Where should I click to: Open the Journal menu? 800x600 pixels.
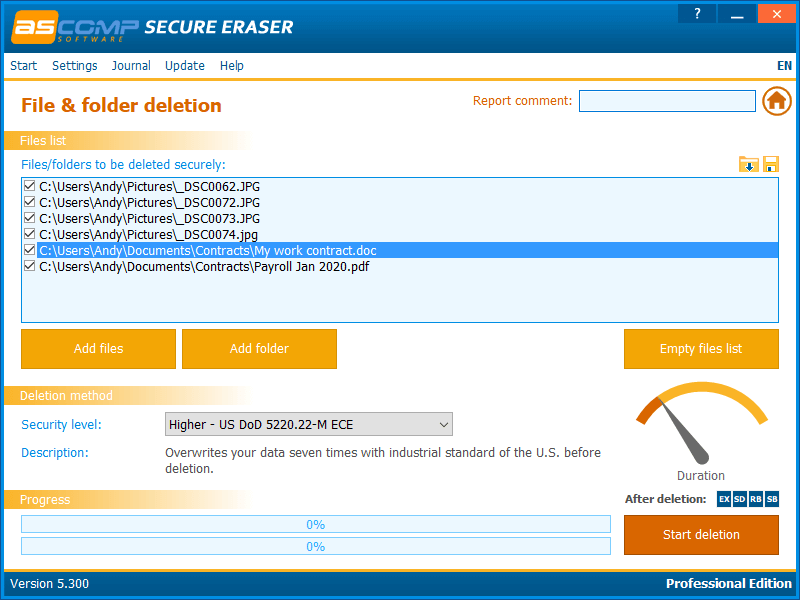(x=131, y=65)
